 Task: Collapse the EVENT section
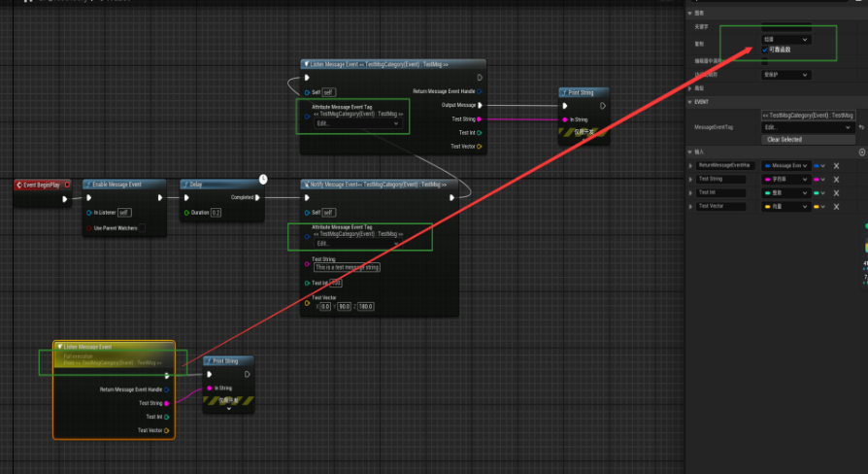pos(689,102)
